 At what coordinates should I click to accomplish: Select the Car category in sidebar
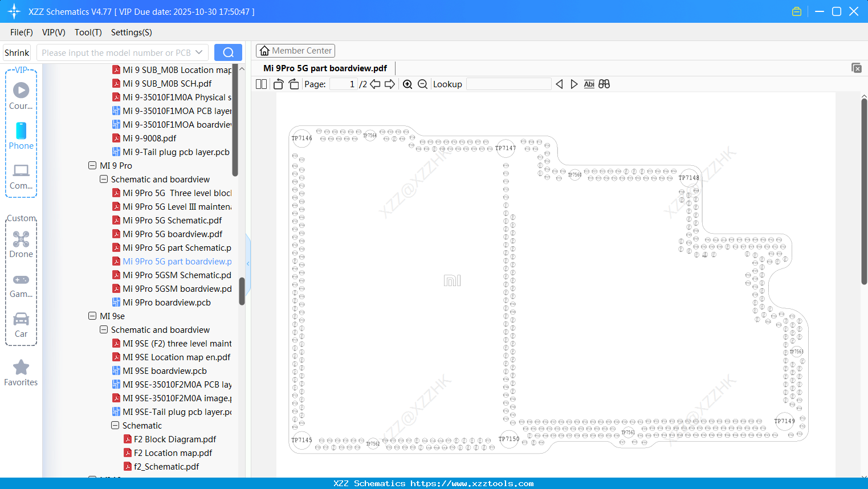(21, 324)
